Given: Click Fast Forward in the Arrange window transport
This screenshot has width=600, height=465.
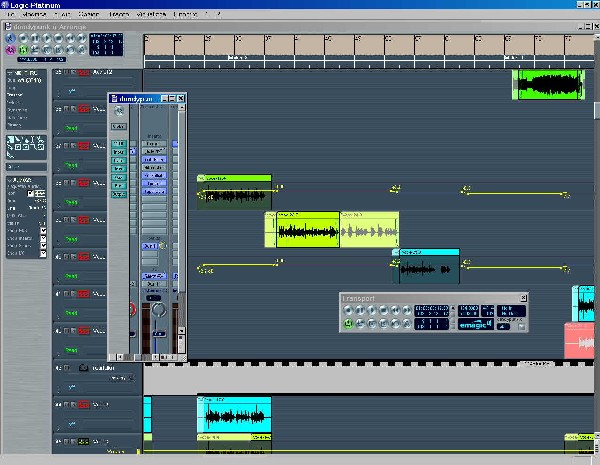Looking at the screenshot, I should pyautogui.click(x=82, y=38).
